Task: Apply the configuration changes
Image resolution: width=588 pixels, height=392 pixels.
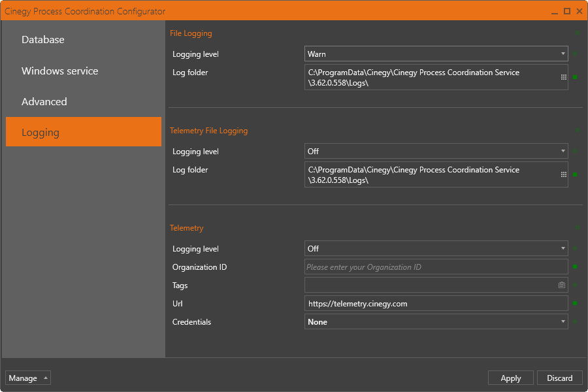Action: [511, 378]
